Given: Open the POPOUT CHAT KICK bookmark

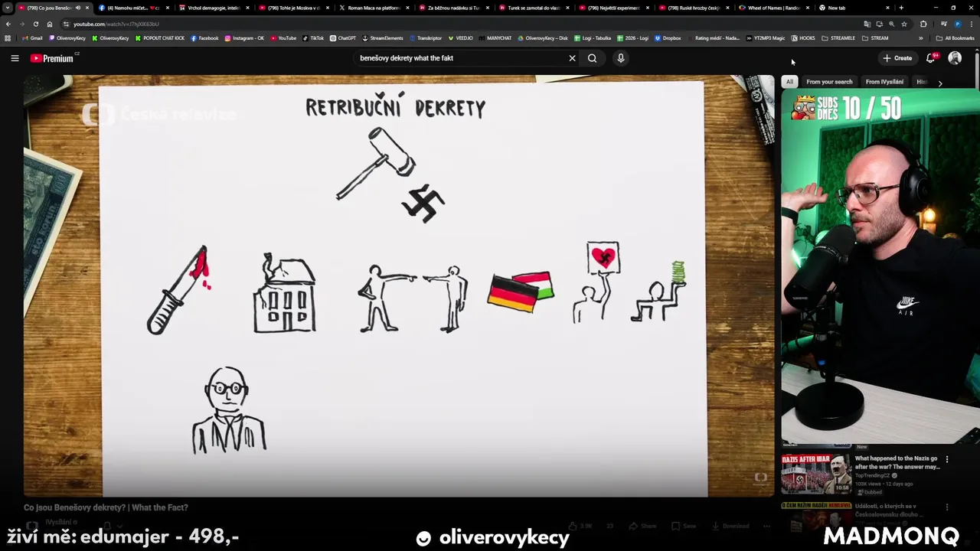Looking at the screenshot, I should tap(160, 37).
